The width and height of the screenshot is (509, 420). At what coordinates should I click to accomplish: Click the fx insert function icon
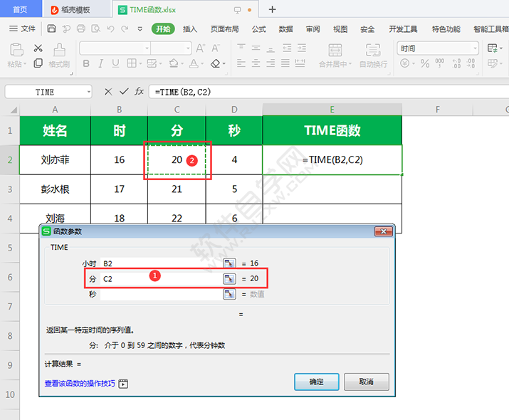tap(140, 92)
